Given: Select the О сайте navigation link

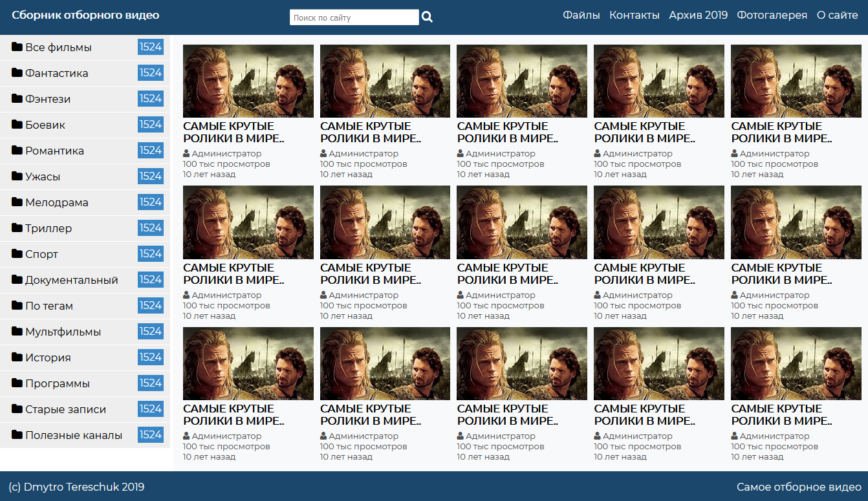Looking at the screenshot, I should coord(837,15).
